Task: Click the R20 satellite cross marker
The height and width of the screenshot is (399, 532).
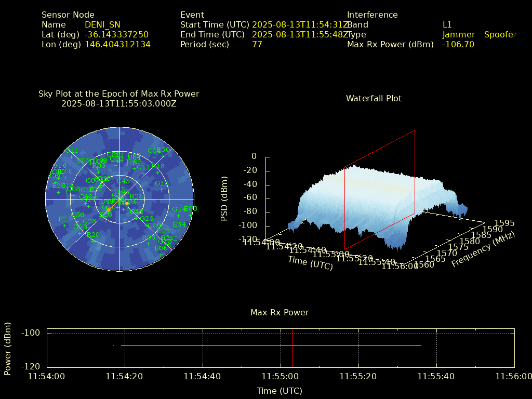Action: [93, 241]
